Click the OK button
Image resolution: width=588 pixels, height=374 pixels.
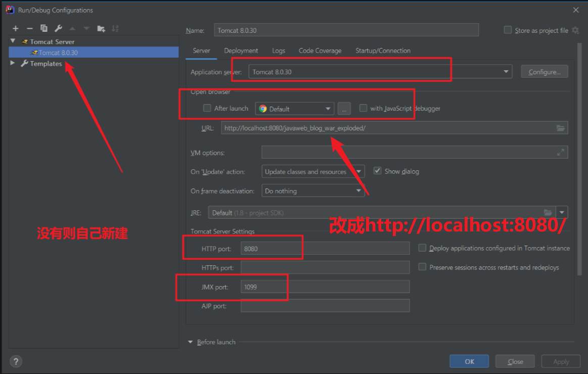pyautogui.click(x=469, y=361)
